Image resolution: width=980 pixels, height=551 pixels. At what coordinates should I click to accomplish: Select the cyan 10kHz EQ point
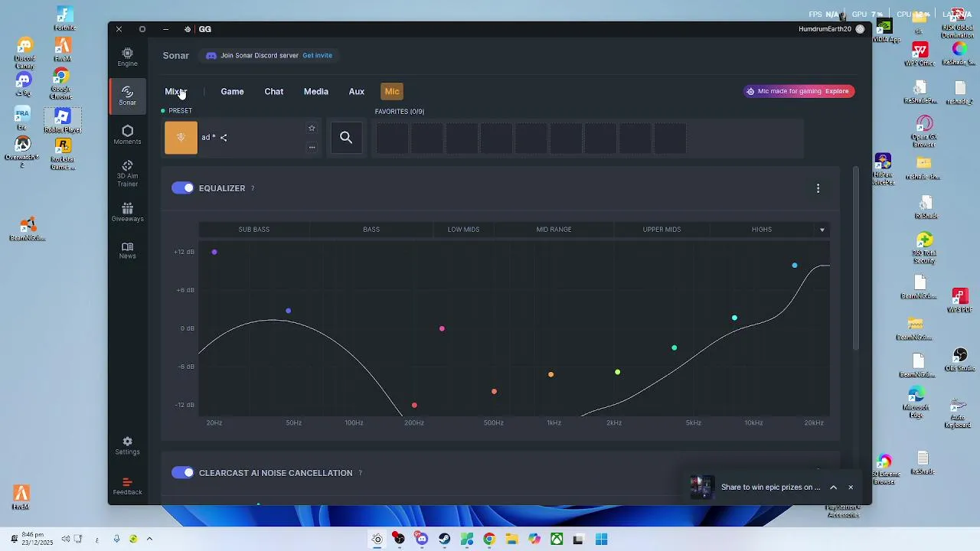click(x=734, y=318)
